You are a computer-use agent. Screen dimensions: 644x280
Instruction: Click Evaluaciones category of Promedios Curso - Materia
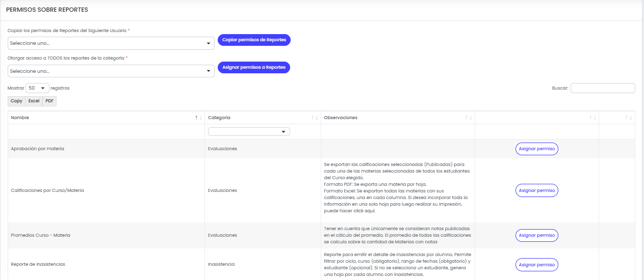222,235
